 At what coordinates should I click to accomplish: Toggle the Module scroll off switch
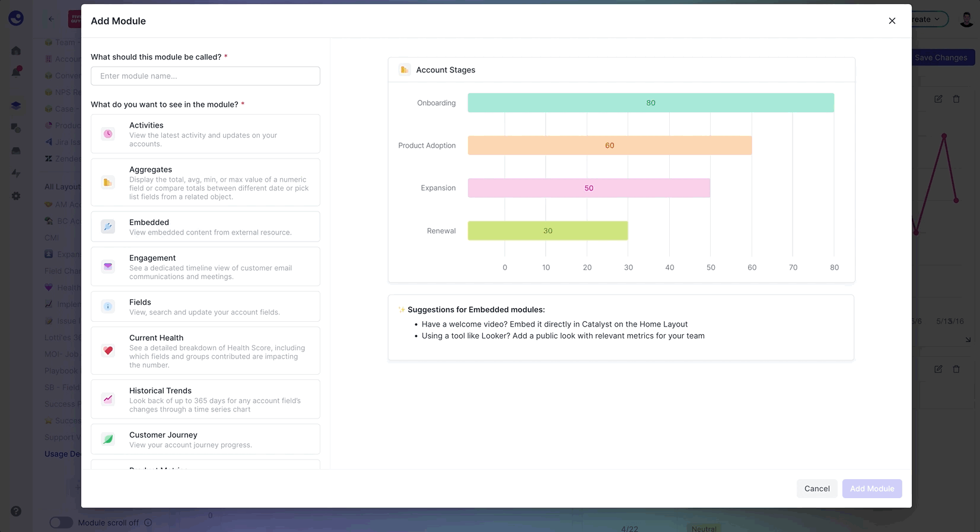click(61, 522)
